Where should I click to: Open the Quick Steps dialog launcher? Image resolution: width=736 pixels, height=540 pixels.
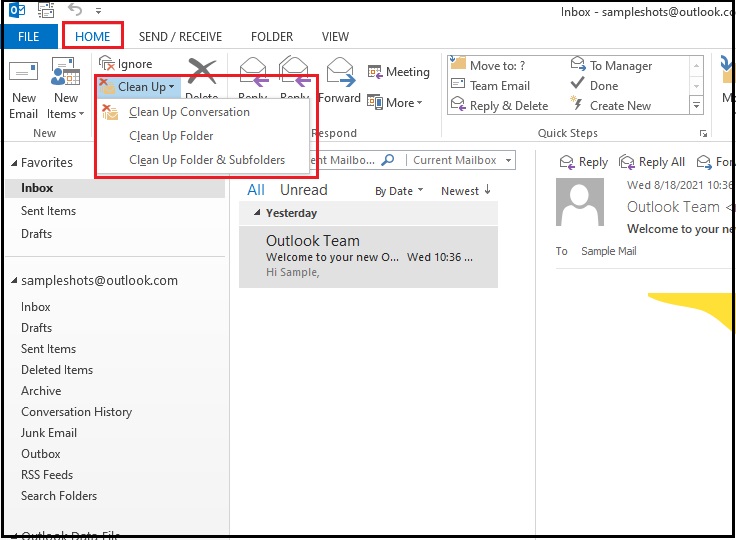pyautogui.click(x=703, y=134)
